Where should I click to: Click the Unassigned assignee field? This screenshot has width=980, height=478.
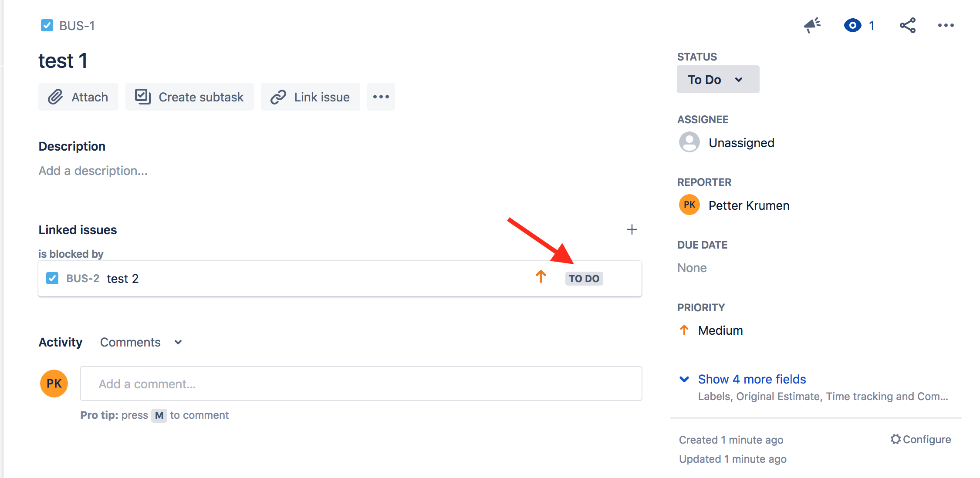click(741, 143)
